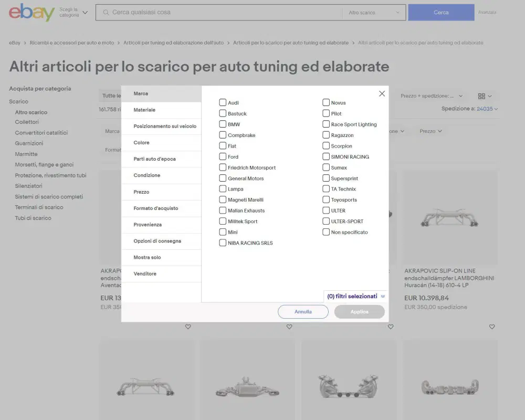The width and height of the screenshot is (525, 420).
Task: Open the Prezzo tab in the dialog
Action: 161,192
